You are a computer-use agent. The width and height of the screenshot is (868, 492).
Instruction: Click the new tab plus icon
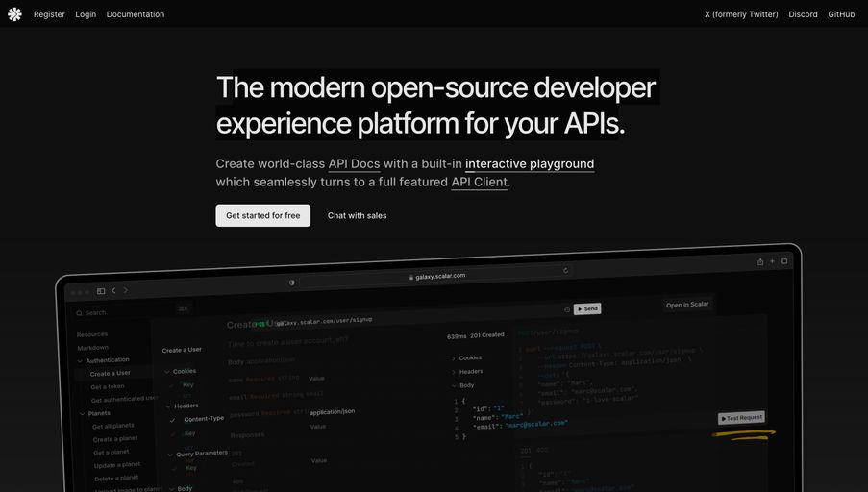tap(772, 261)
